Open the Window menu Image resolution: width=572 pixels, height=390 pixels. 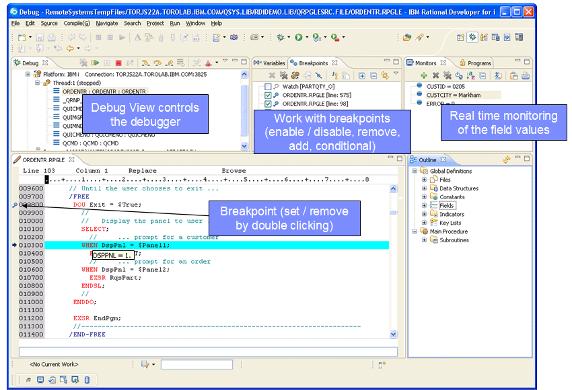(x=195, y=23)
